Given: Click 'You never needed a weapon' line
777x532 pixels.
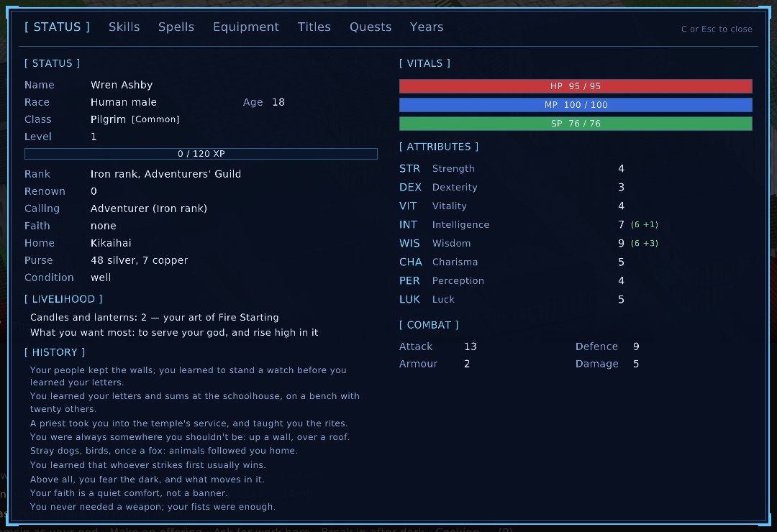Looking at the screenshot, I should (x=153, y=507).
